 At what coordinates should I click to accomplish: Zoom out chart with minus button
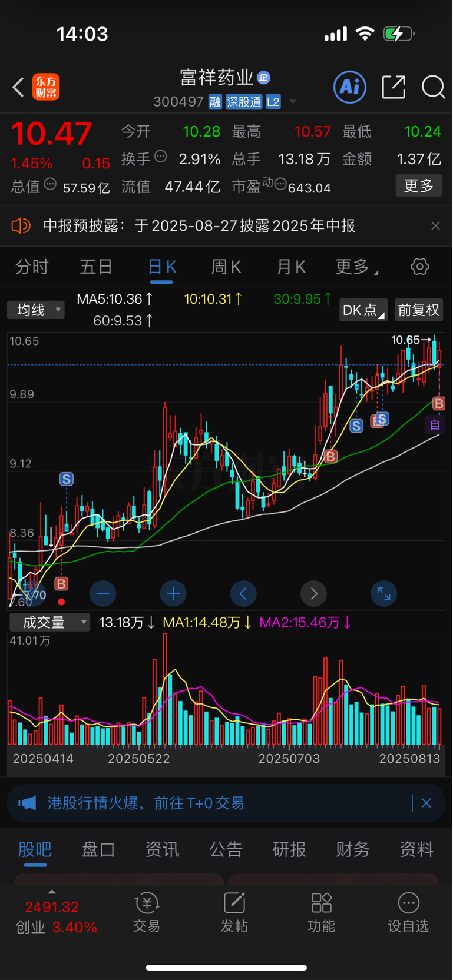102,593
